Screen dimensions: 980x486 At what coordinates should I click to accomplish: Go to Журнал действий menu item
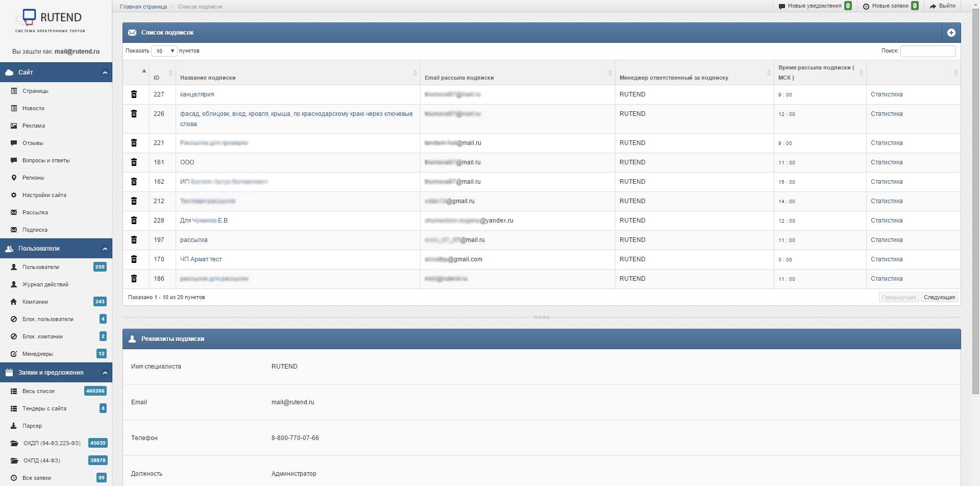(x=45, y=284)
